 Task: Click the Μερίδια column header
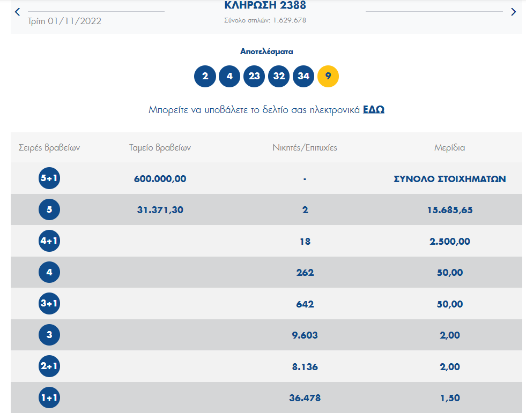tap(449, 147)
